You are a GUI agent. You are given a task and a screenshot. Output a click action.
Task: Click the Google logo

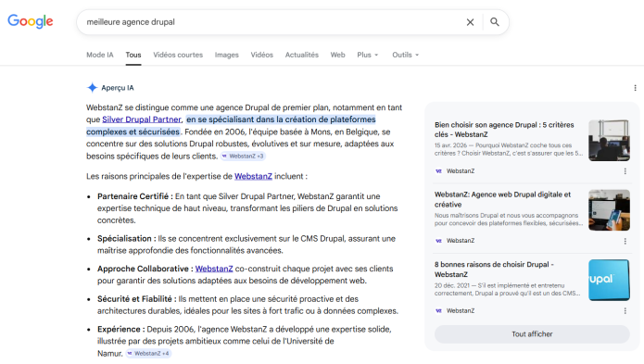click(31, 21)
